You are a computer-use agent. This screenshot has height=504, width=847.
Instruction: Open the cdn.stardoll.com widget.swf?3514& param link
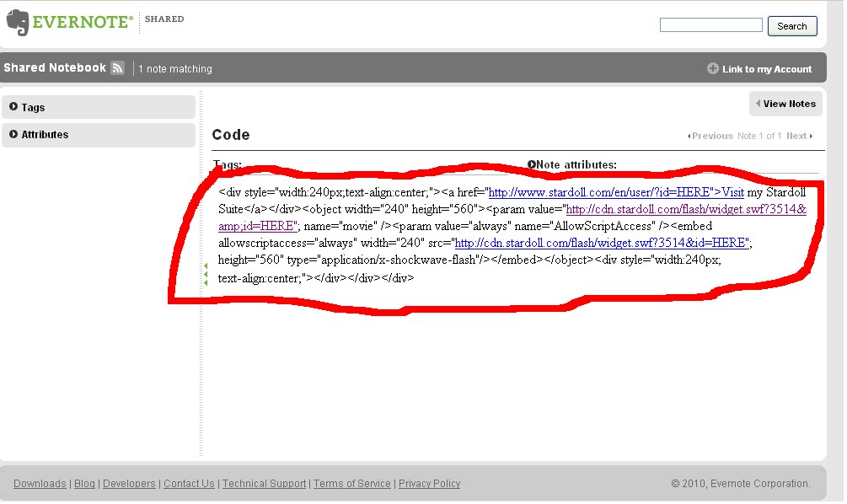coord(686,209)
